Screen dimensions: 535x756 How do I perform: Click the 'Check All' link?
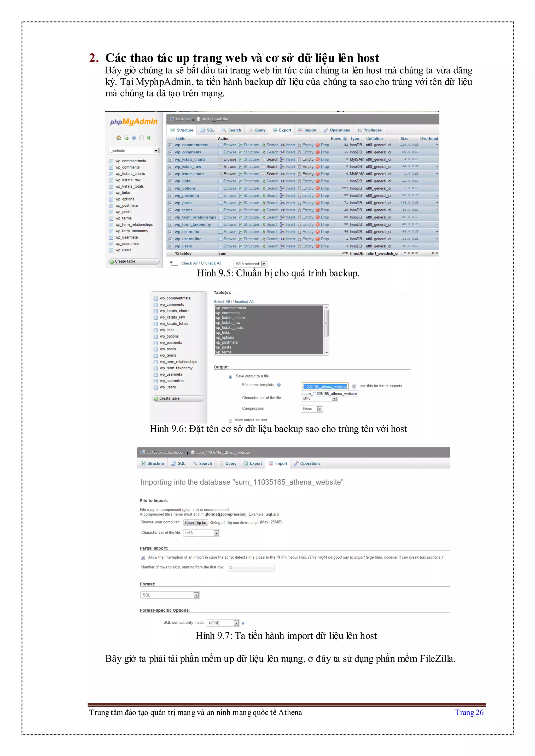click(189, 263)
